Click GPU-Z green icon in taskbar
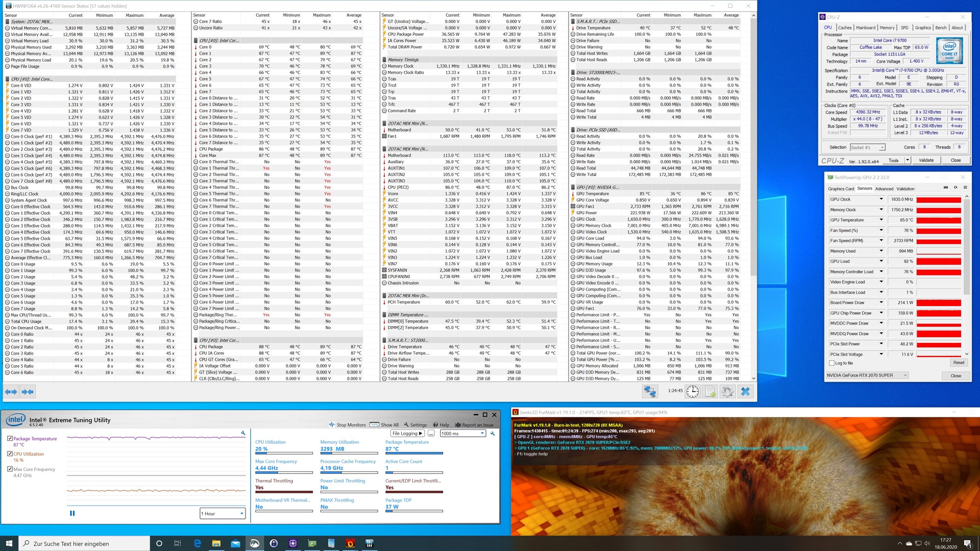The width and height of the screenshot is (980, 551). (312, 543)
